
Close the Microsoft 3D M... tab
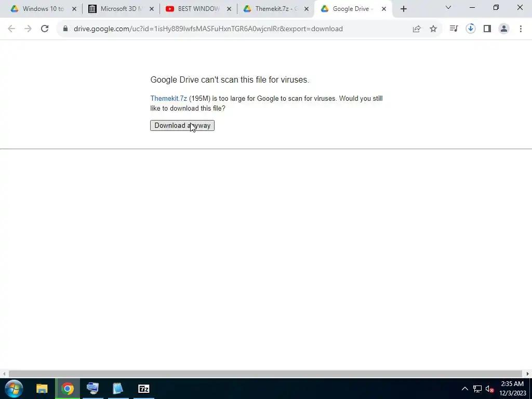[x=152, y=9]
